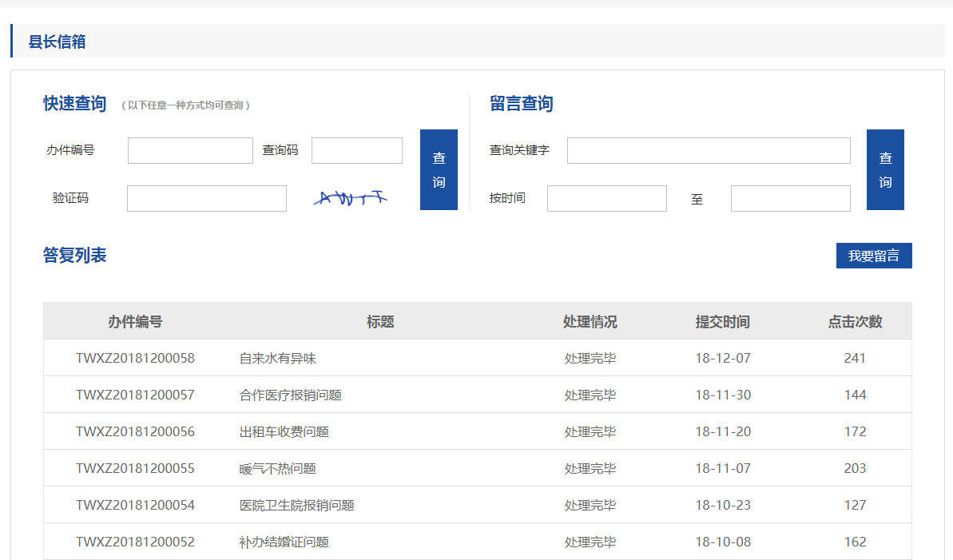Screen dimensions: 953x560
Task: Open the 合作医疗报销问题 entry
Action: [x=291, y=395]
